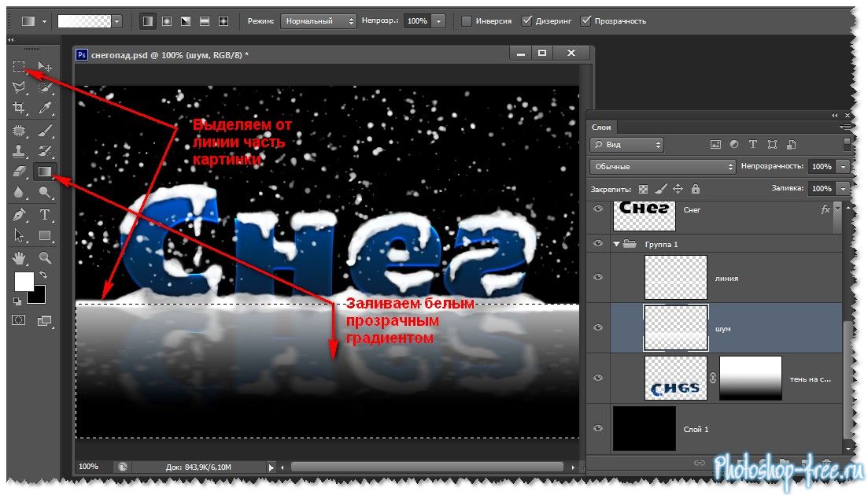Toggle the Прозрачность checkbox
The height and width of the screenshot is (495, 868).
click(x=585, y=21)
